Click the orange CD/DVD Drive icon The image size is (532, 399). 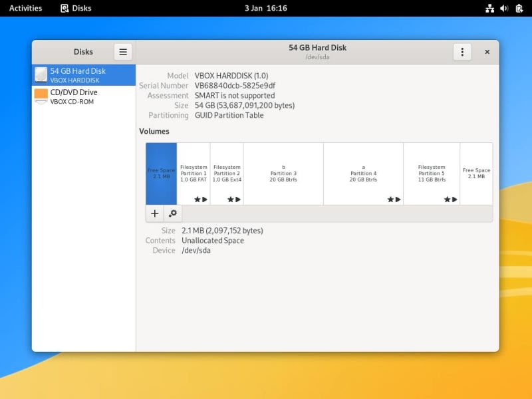[x=41, y=96]
